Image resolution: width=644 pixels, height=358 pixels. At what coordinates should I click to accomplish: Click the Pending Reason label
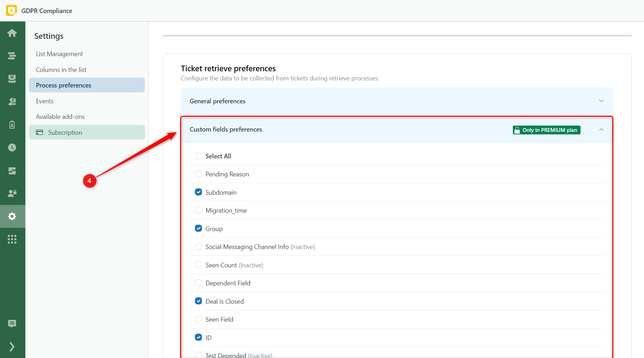pyautogui.click(x=227, y=174)
